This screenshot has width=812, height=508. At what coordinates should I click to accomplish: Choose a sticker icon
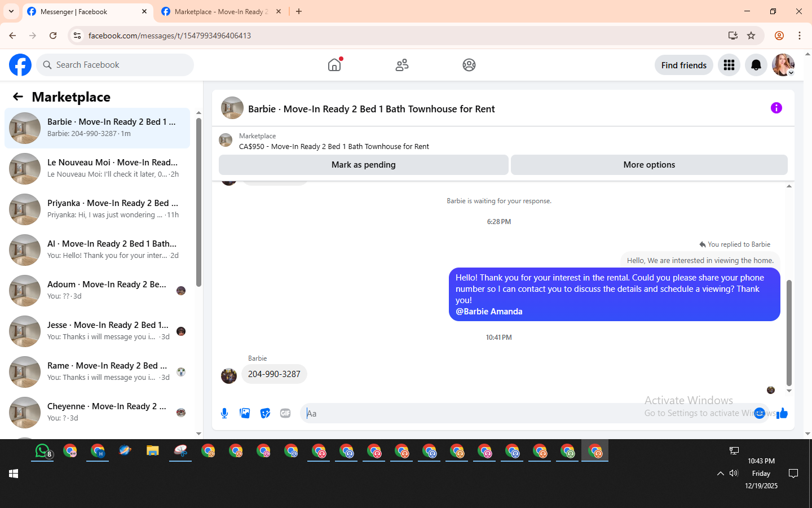[265, 413]
